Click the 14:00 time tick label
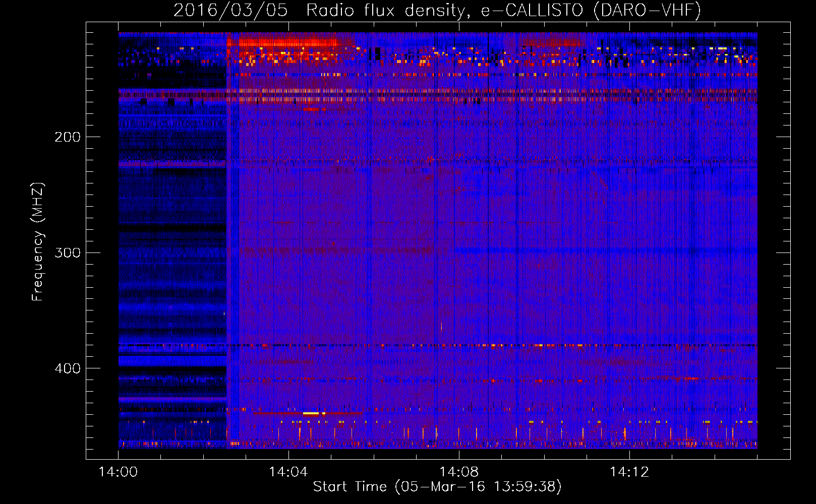The width and height of the screenshot is (816, 504). pyautogui.click(x=118, y=472)
